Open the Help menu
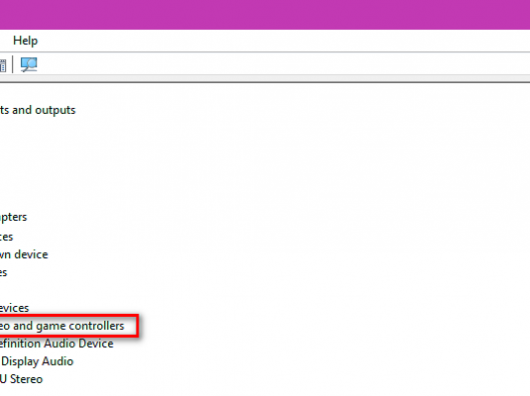Image resolution: width=530 pixels, height=396 pixels. 25,41
